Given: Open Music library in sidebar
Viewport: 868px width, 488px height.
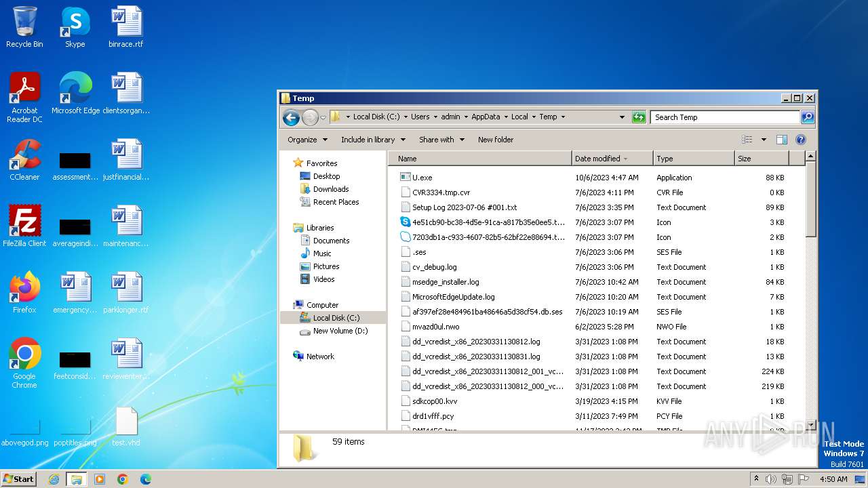Looking at the screenshot, I should [x=322, y=253].
